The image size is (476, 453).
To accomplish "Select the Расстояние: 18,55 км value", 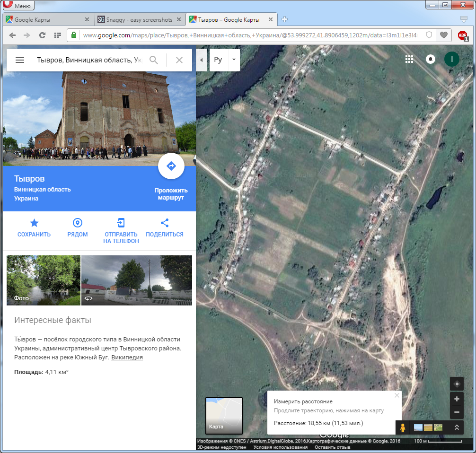I will coord(318,423).
